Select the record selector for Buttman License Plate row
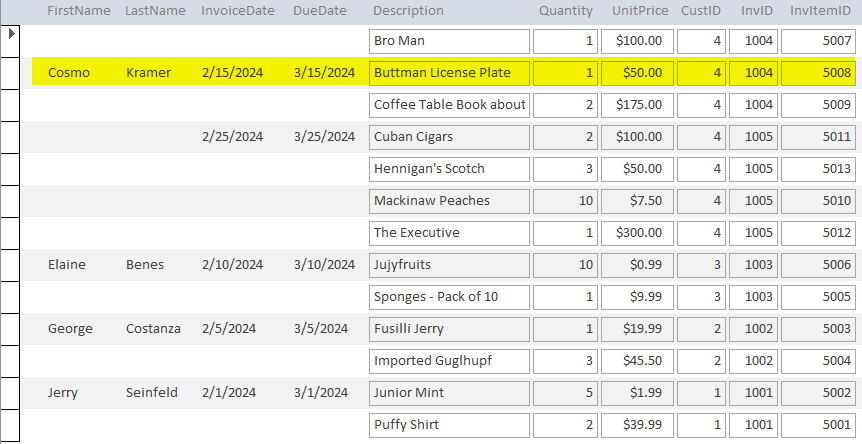Viewport: 862px width, 444px height. pos(10,73)
